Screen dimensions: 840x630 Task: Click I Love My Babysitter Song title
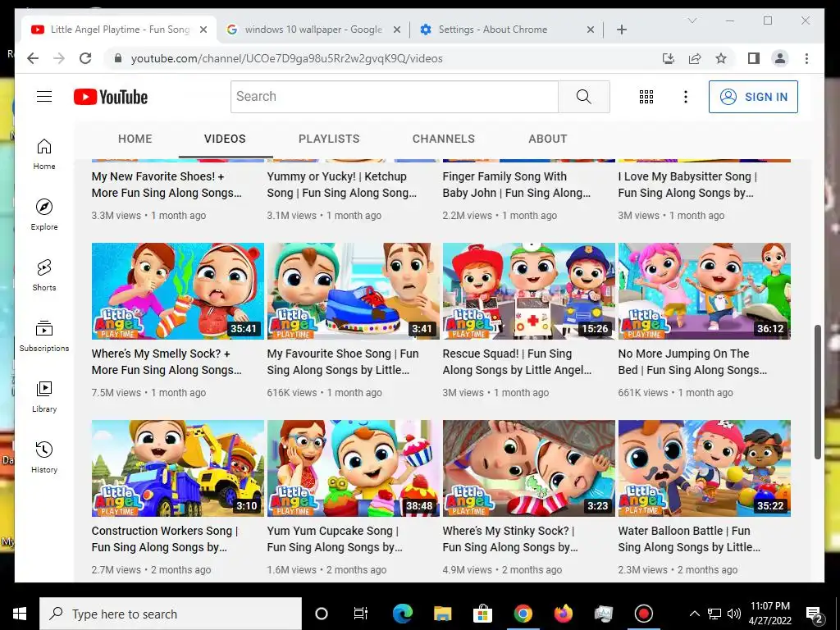point(687,185)
